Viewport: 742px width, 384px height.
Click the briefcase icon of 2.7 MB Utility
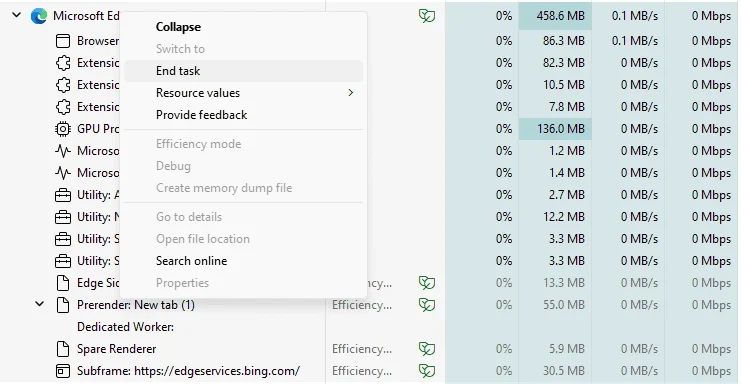click(63, 195)
